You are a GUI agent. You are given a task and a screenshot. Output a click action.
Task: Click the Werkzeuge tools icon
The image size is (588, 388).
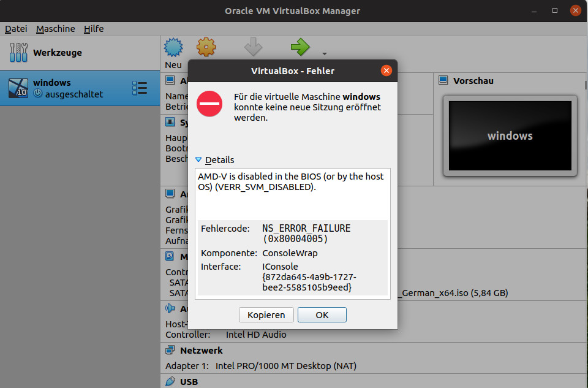pos(18,53)
